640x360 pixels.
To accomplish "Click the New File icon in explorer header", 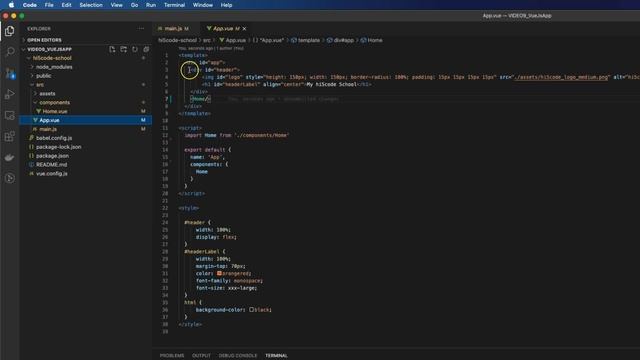I will (x=112, y=49).
